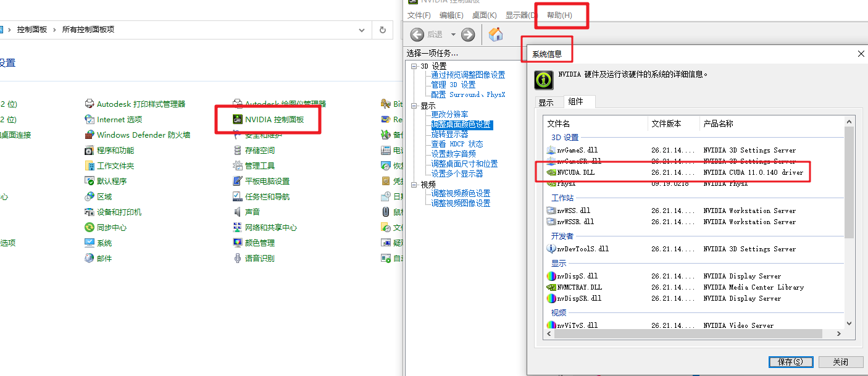This screenshot has height=376, width=868.
Task: Open 语音识别 microphone icon
Action: pos(238,258)
